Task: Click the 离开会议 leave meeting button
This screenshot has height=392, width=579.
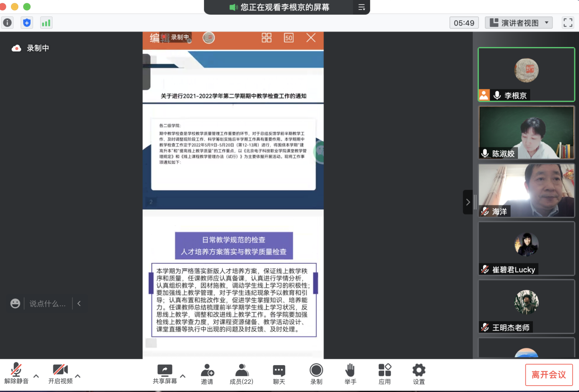Action: click(548, 375)
